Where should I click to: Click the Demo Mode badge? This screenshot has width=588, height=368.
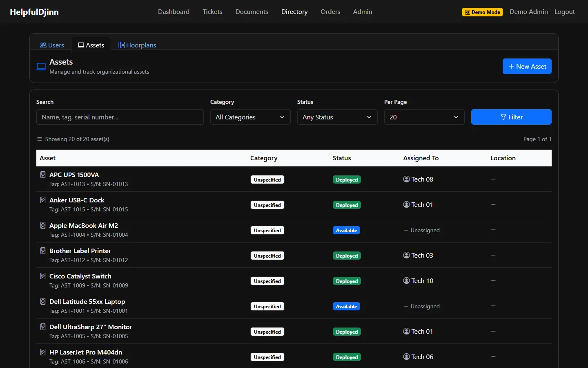point(482,12)
